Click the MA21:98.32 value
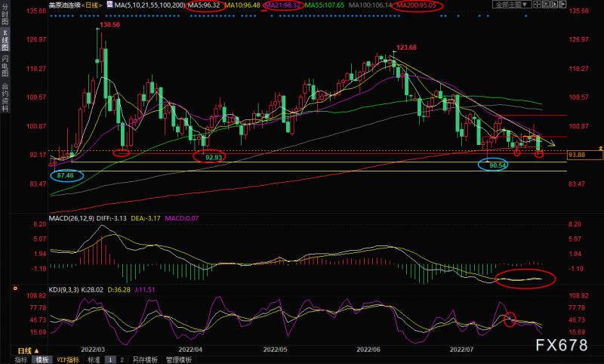604x364 pixels. 282,5
